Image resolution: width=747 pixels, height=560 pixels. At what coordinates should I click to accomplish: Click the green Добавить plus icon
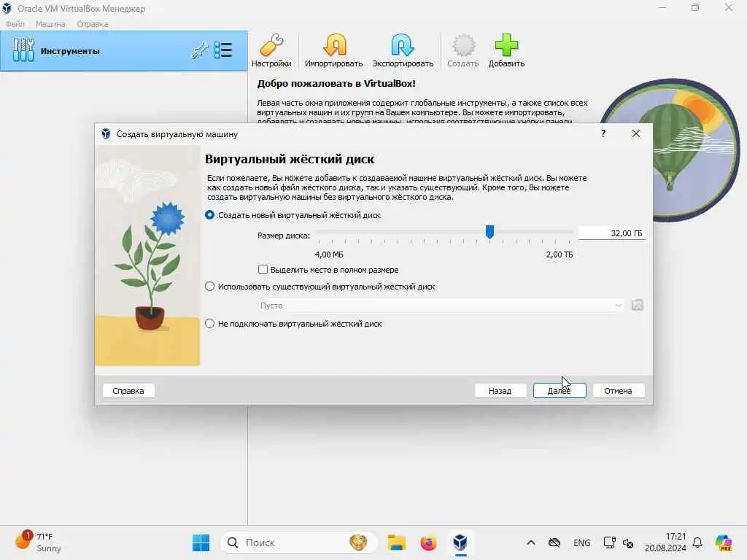click(x=506, y=51)
